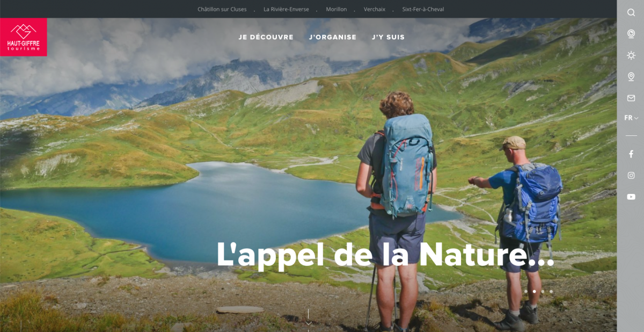Follow the Châtillon sur Cluses link
This screenshot has height=332, width=644.
click(222, 9)
